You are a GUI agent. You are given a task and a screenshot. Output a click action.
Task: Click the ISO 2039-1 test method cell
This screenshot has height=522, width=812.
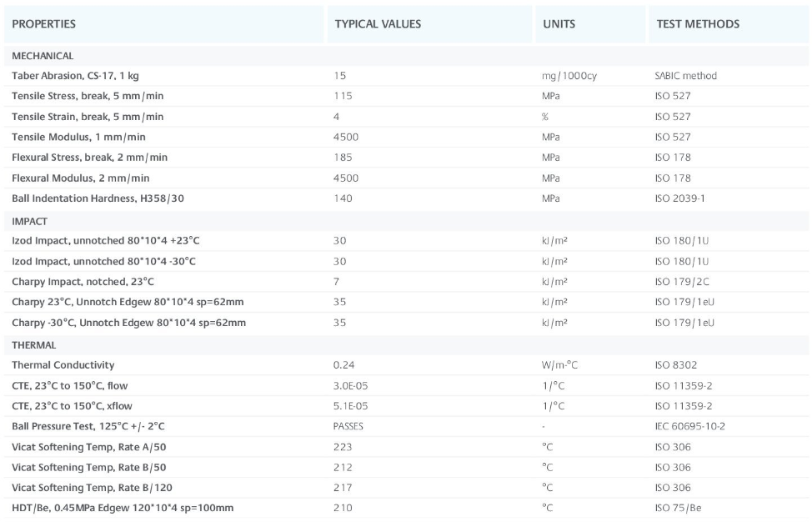click(x=679, y=198)
